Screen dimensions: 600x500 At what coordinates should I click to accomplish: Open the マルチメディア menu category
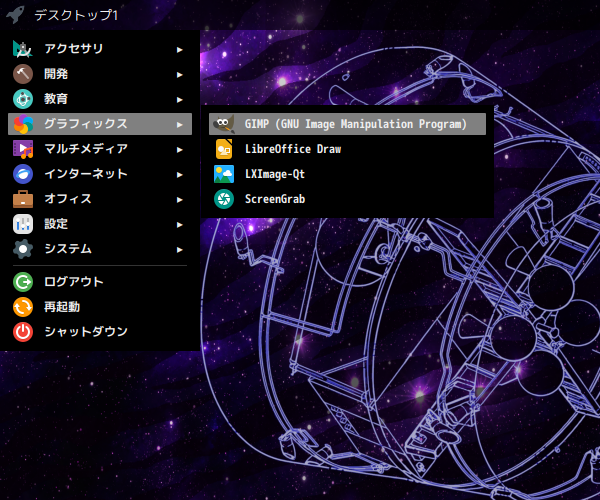pos(100,149)
